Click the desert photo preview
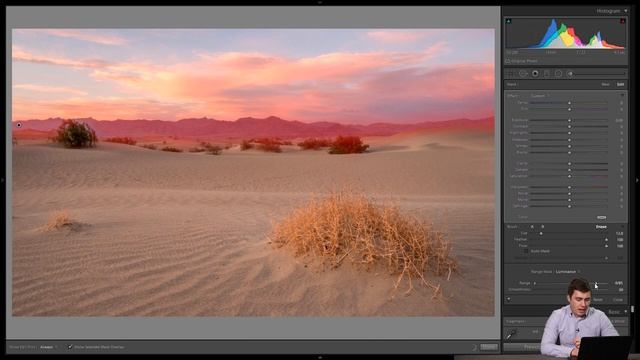 coord(253,172)
